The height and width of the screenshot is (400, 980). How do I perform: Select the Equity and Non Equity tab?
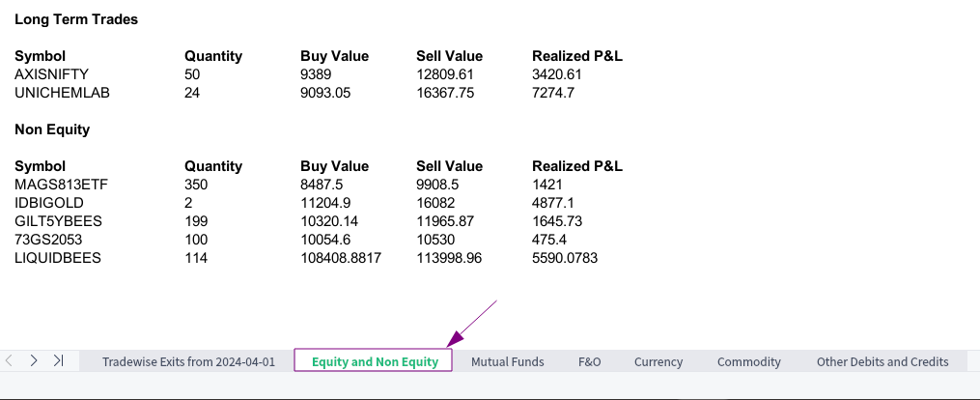point(375,361)
